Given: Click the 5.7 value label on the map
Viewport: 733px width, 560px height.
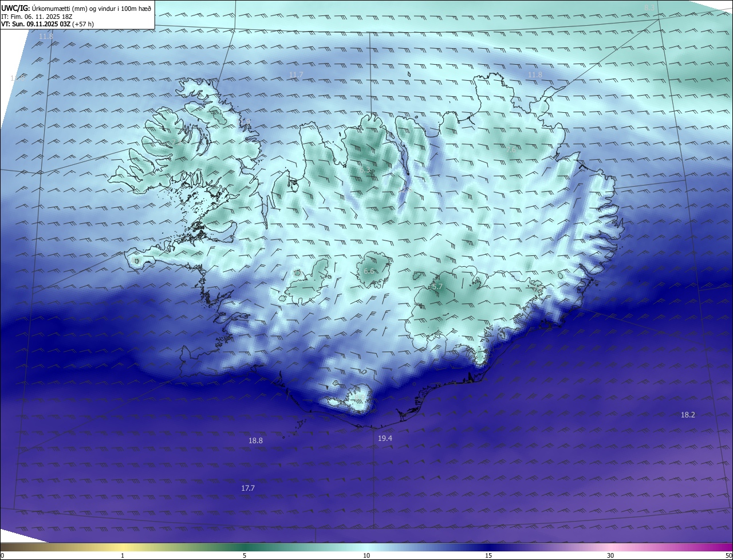Looking at the screenshot, I should pyautogui.click(x=438, y=286).
